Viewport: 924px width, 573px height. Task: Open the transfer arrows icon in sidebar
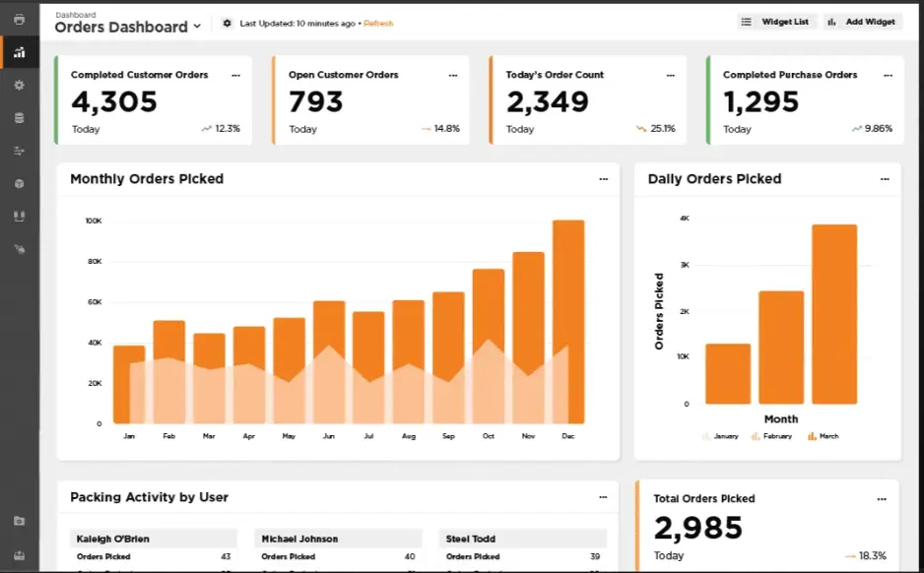pyautogui.click(x=19, y=152)
